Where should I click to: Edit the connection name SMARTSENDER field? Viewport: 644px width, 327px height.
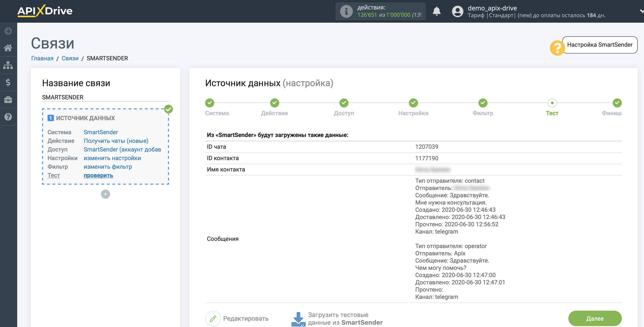pyautogui.click(x=105, y=97)
